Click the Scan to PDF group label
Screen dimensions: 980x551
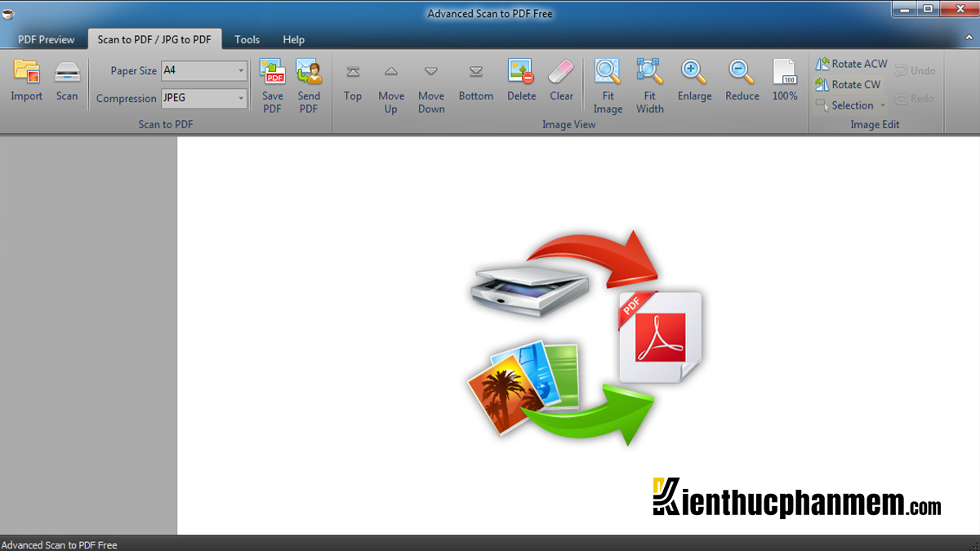166,125
